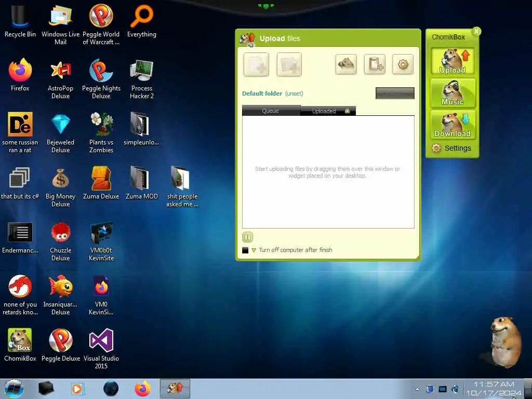This screenshot has height=399, width=532.
Task: Open the Windows Start menu
Action: (x=14, y=389)
